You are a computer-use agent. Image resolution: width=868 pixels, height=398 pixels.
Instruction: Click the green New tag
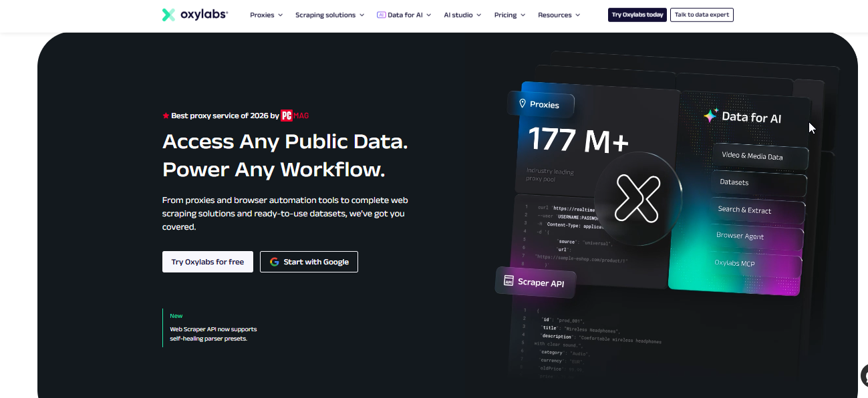click(x=176, y=316)
